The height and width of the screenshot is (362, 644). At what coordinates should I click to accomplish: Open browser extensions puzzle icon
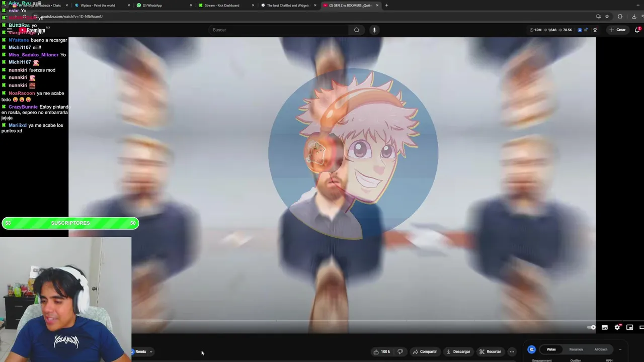tap(620, 16)
